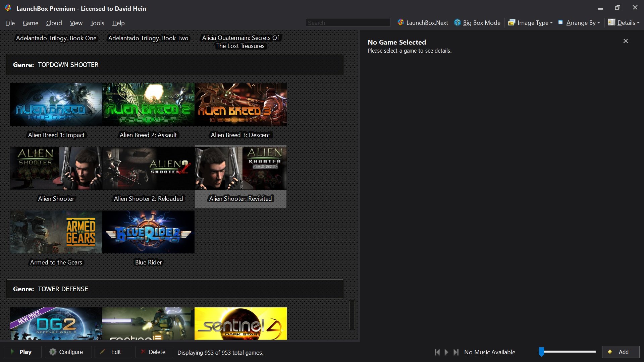
Task: Select the Alien Breed 2: Assault thumbnail
Action: pyautogui.click(x=148, y=105)
